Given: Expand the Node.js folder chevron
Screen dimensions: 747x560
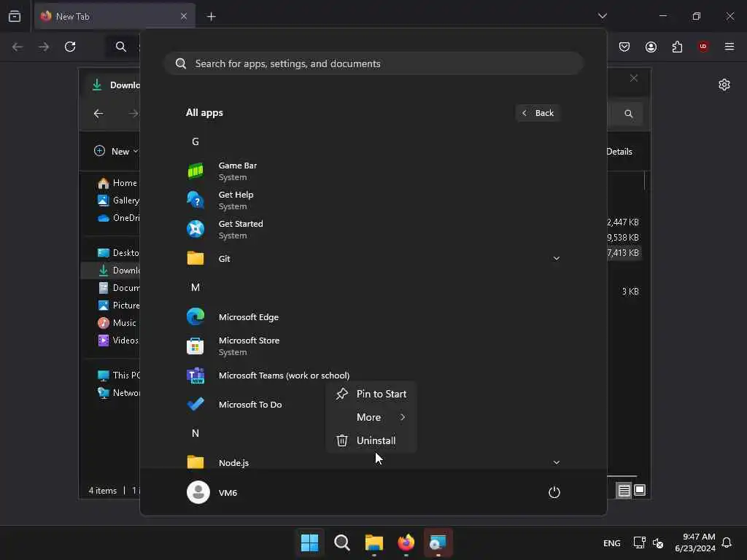Looking at the screenshot, I should (x=556, y=462).
